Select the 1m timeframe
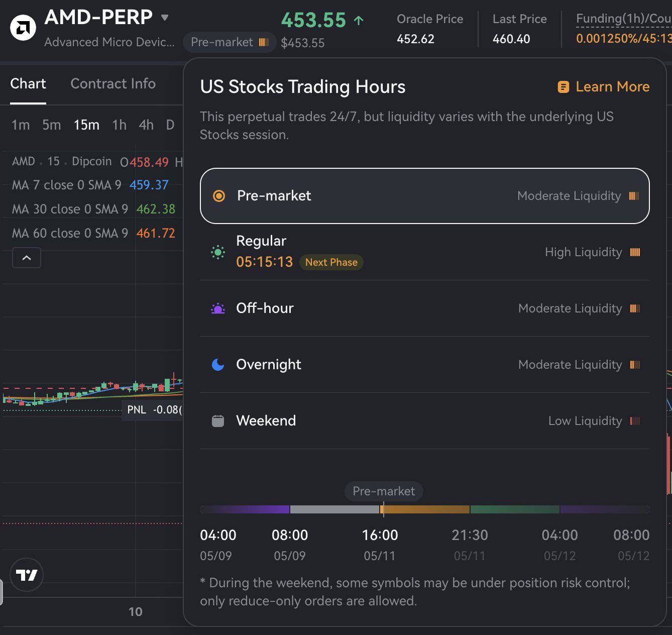This screenshot has height=635, width=672. (x=21, y=125)
